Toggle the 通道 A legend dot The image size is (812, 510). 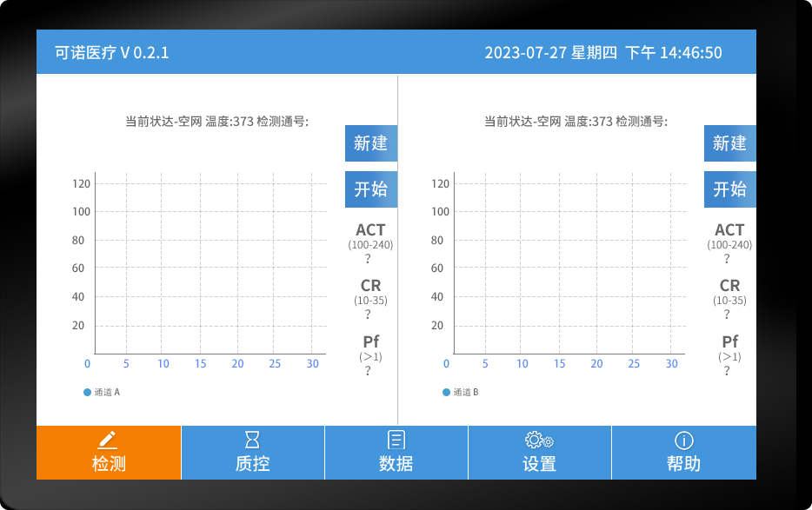pyautogui.click(x=87, y=393)
